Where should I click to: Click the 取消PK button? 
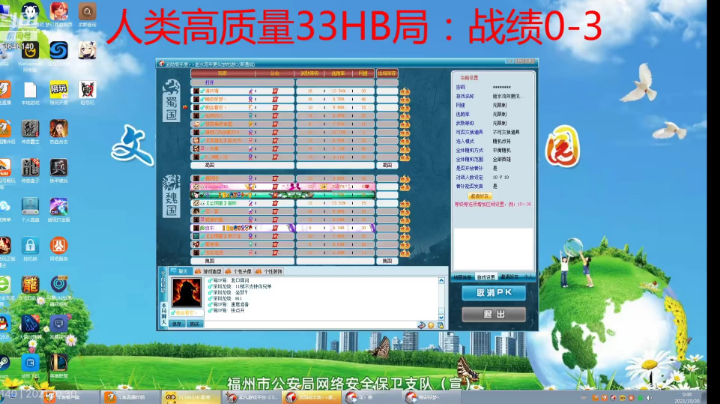[494, 293]
